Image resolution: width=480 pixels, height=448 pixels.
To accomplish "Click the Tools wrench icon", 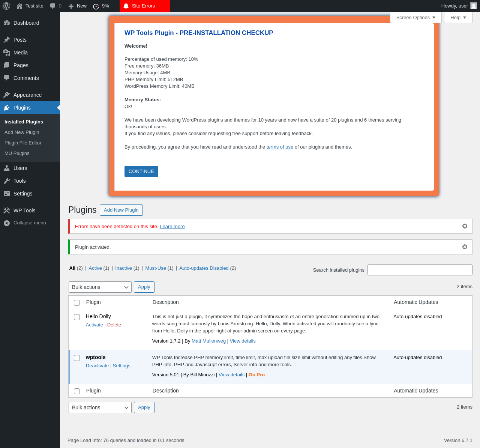I will pyautogui.click(x=7, y=181).
